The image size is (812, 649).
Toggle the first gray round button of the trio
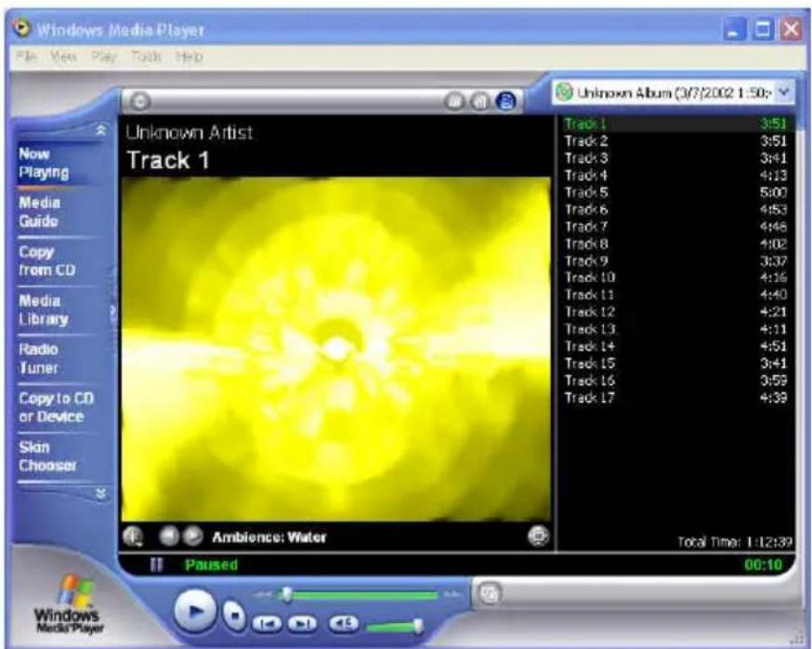coord(454,101)
